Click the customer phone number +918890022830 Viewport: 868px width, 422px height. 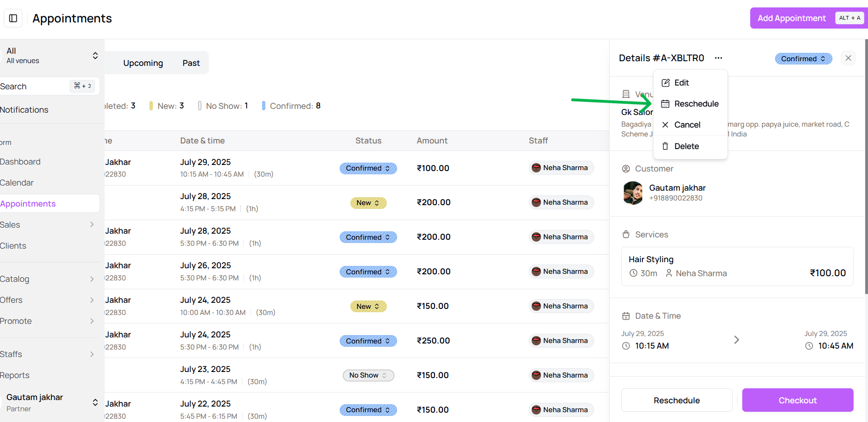coord(676,198)
